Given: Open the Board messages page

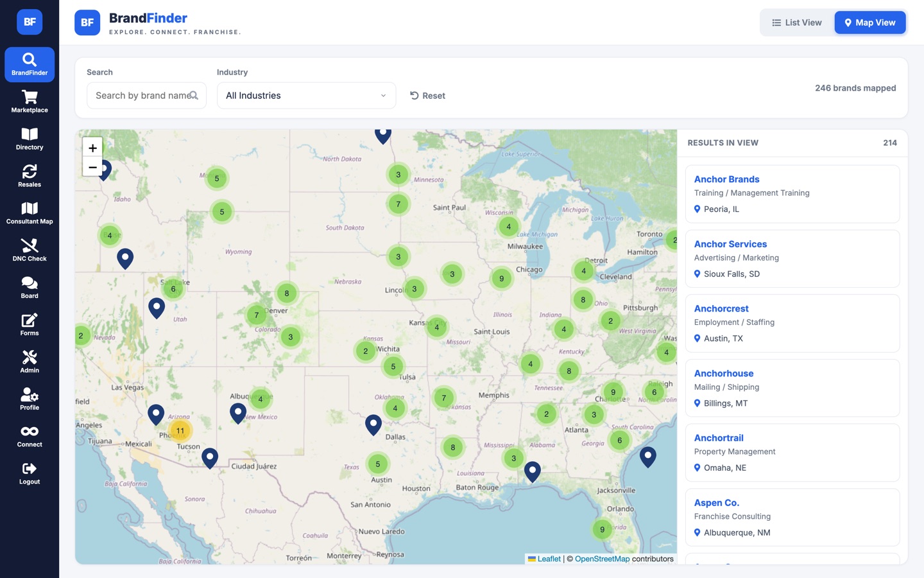Looking at the screenshot, I should click(30, 288).
